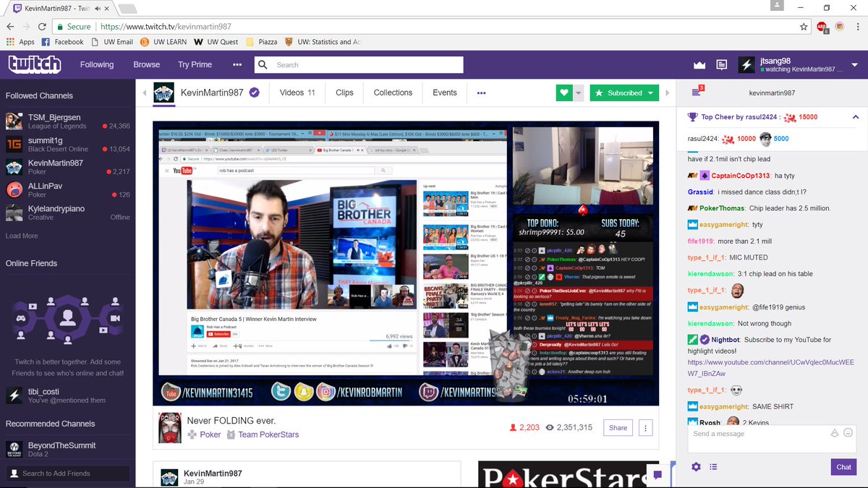Open TSM_Bjergsen followed channel
The height and width of the screenshot is (488, 868).
67,121
